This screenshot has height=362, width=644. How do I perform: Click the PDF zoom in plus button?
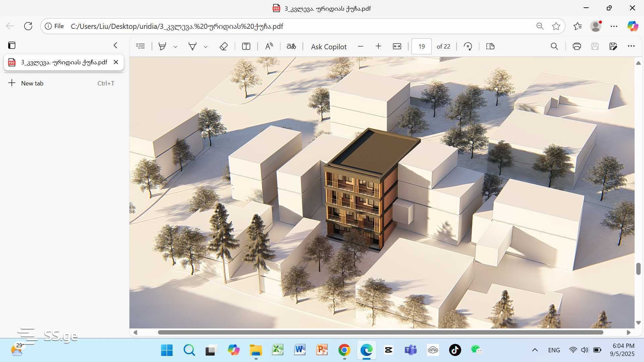378,46
